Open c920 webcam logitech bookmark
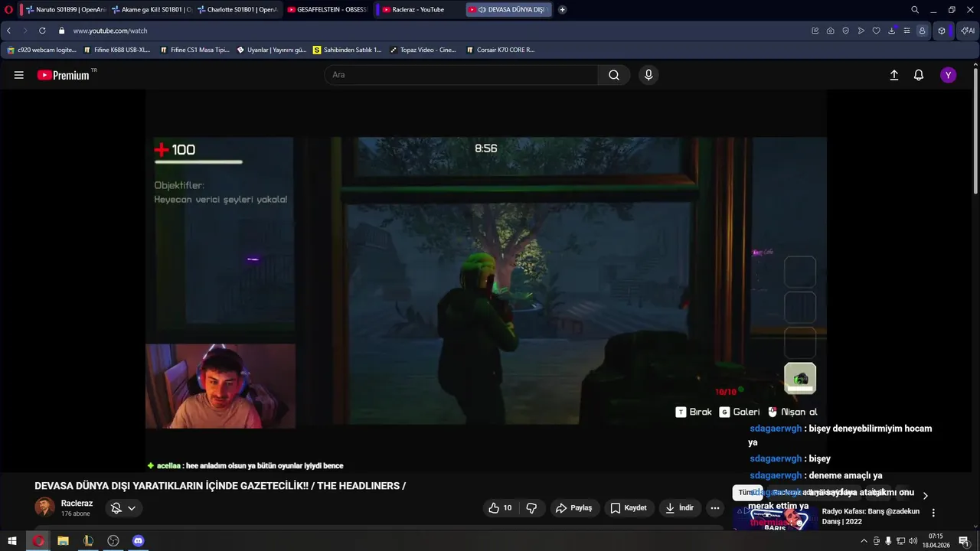Screen dimensions: 980x551 point(42,50)
